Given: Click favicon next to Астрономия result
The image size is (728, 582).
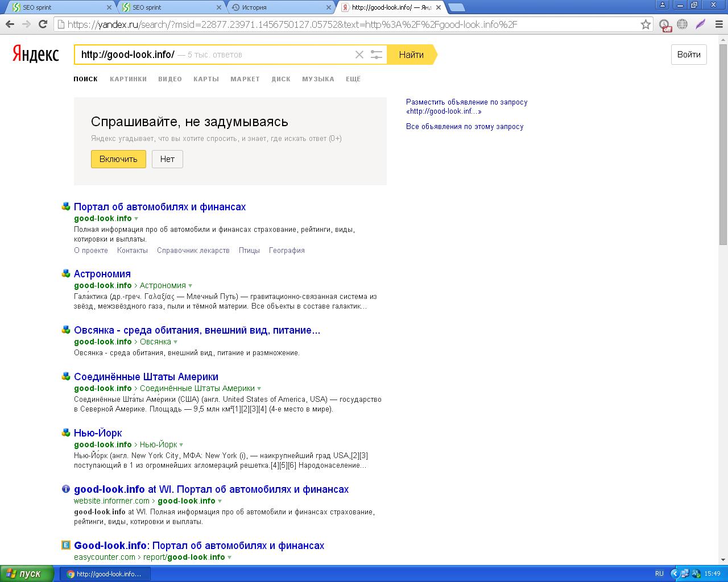Looking at the screenshot, I should [66, 273].
